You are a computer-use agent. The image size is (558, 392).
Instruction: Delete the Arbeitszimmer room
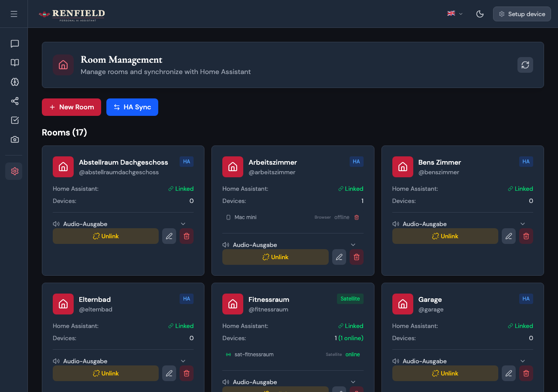coord(357,257)
